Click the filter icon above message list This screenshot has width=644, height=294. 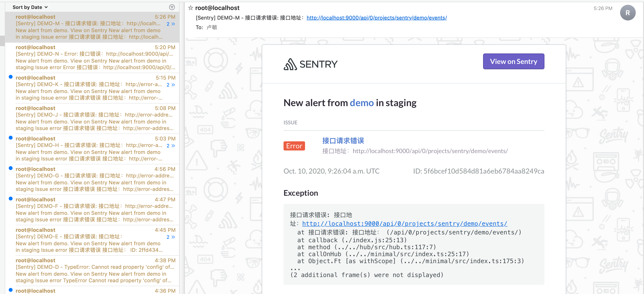172,7
